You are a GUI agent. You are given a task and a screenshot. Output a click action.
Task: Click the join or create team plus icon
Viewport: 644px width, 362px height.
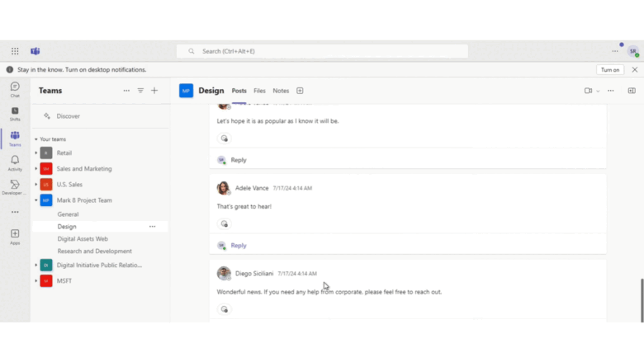pyautogui.click(x=154, y=91)
